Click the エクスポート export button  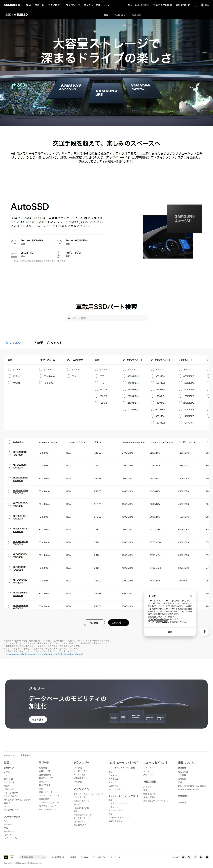(118, 623)
